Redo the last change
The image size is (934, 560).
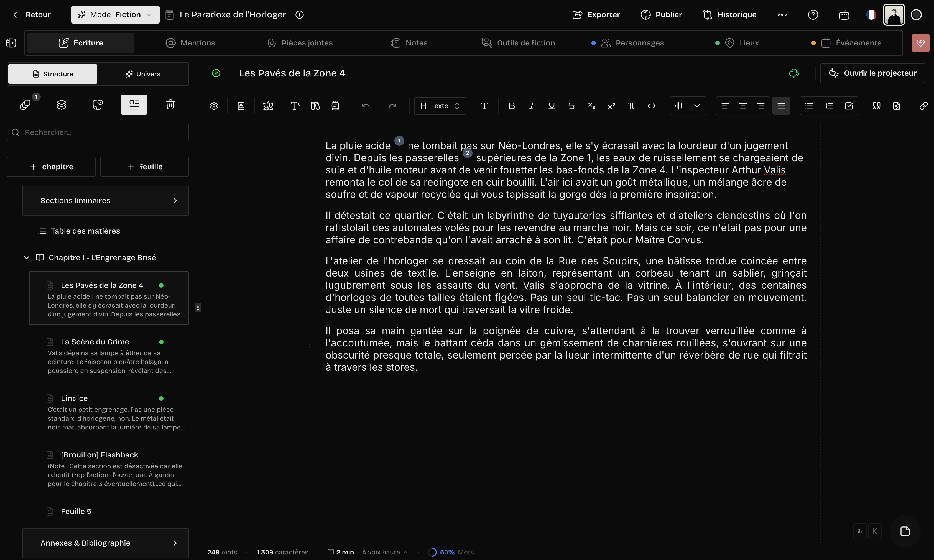pyautogui.click(x=392, y=106)
